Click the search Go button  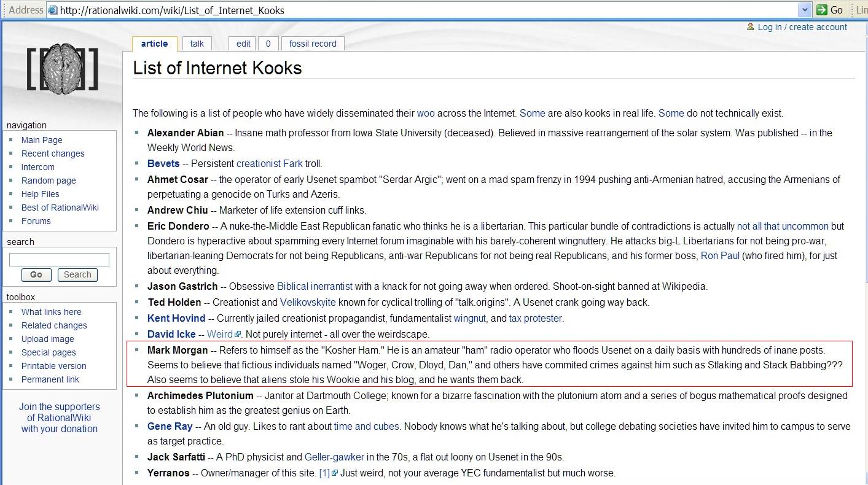tap(36, 275)
